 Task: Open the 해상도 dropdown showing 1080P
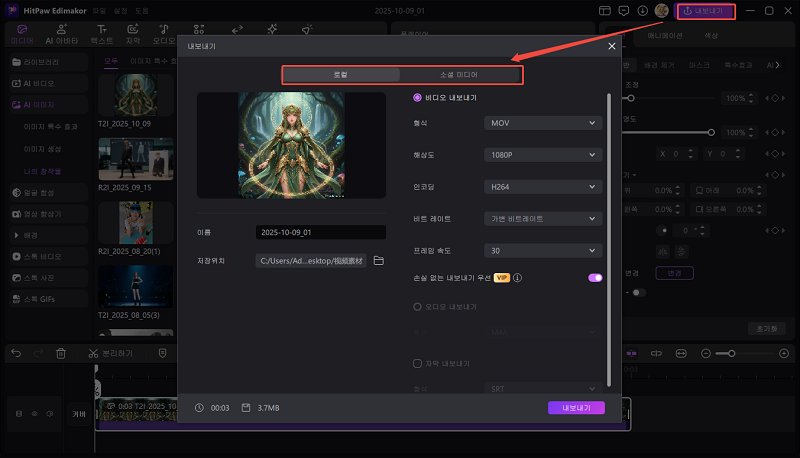[x=542, y=155]
